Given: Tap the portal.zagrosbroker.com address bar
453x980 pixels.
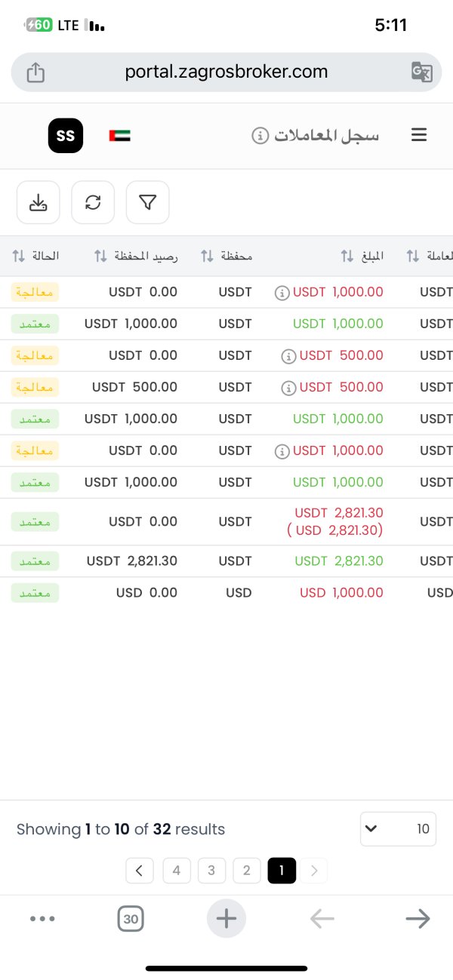Looking at the screenshot, I should coord(226,72).
